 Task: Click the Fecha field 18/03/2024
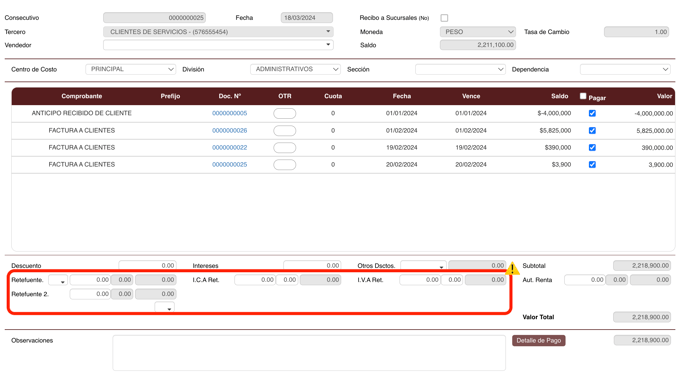307,18
